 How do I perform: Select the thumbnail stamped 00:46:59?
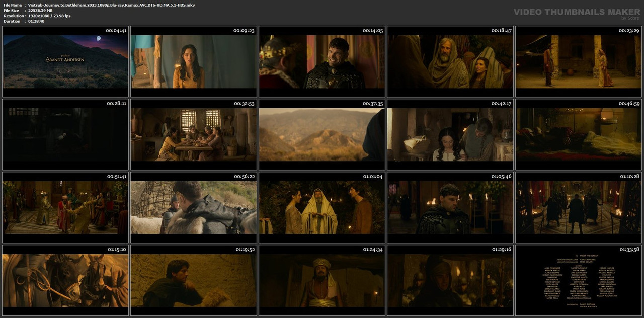pyautogui.click(x=579, y=134)
